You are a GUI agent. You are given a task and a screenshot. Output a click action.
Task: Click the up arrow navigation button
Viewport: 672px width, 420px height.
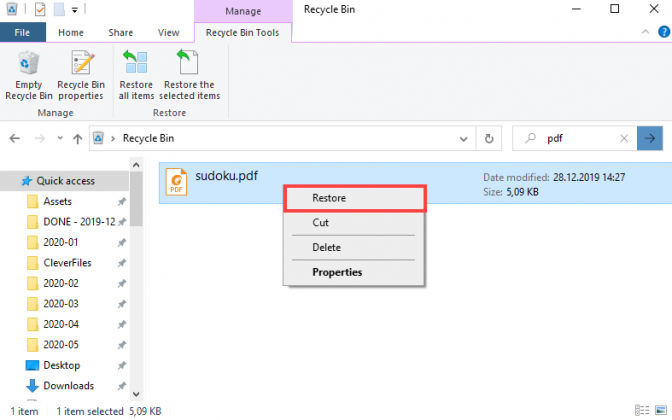77,138
